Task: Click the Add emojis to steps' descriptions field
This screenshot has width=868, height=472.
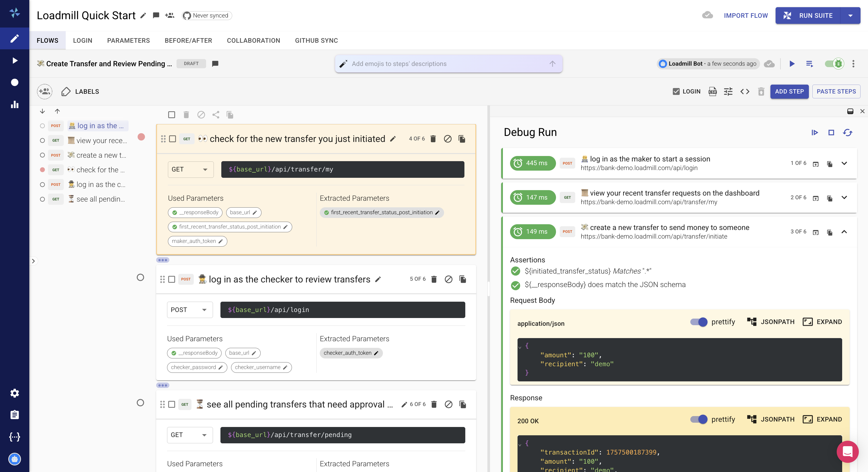Action: tap(448, 64)
